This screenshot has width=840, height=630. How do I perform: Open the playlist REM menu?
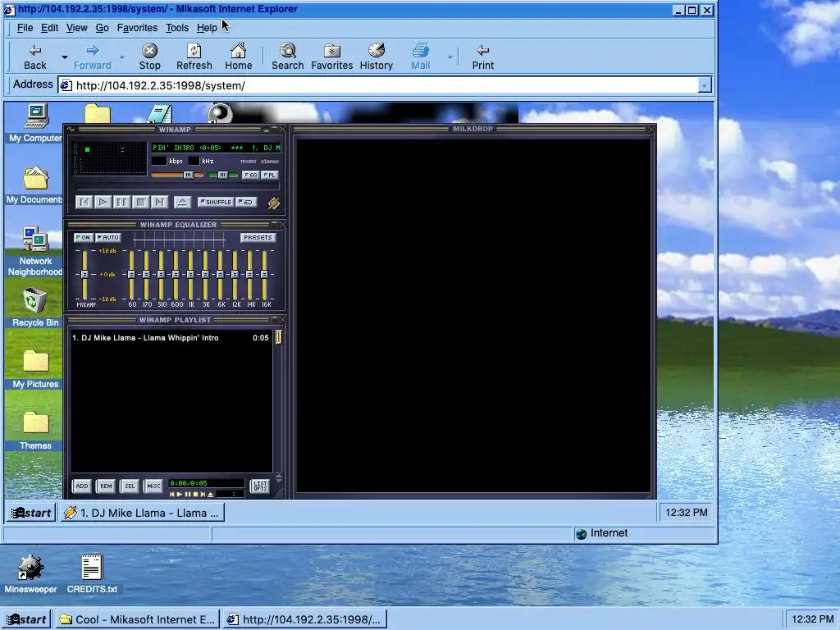coord(106,486)
